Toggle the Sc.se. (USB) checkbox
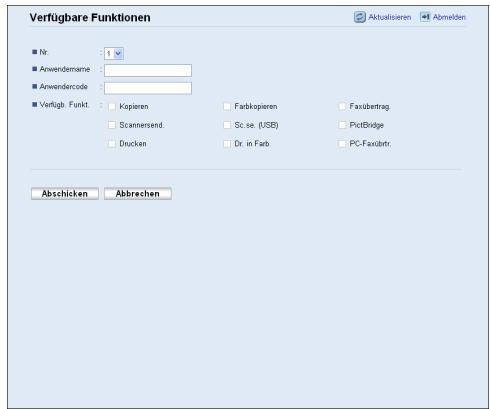 click(x=227, y=125)
